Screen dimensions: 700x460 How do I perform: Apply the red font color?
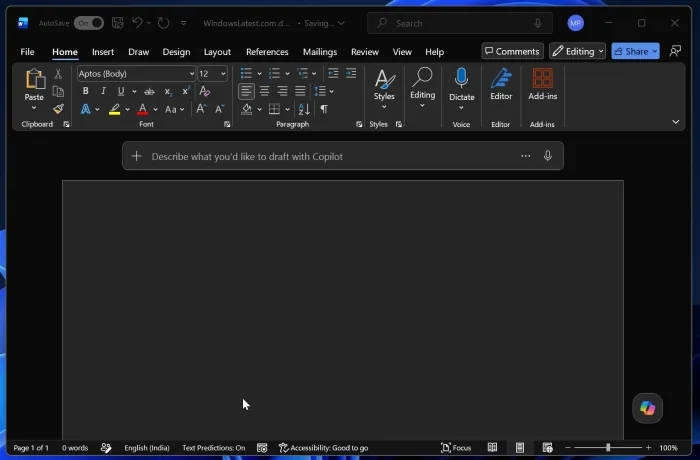[142, 109]
